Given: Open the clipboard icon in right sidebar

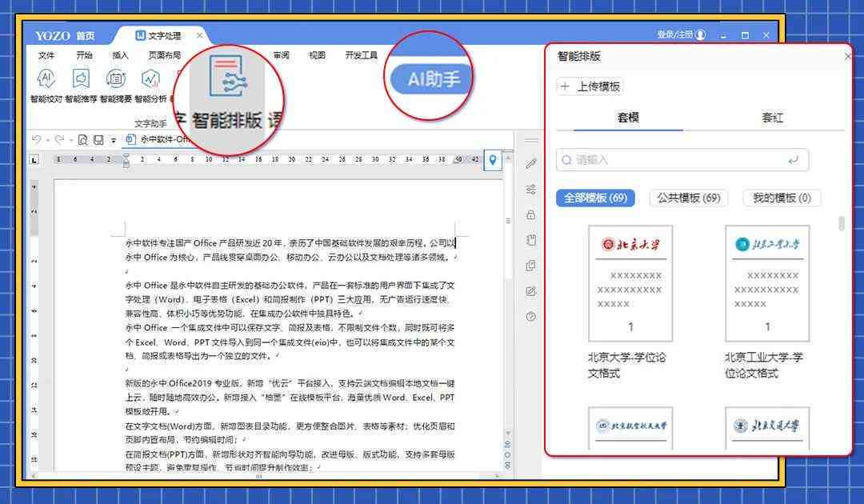Looking at the screenshot, I should point(530,240).
